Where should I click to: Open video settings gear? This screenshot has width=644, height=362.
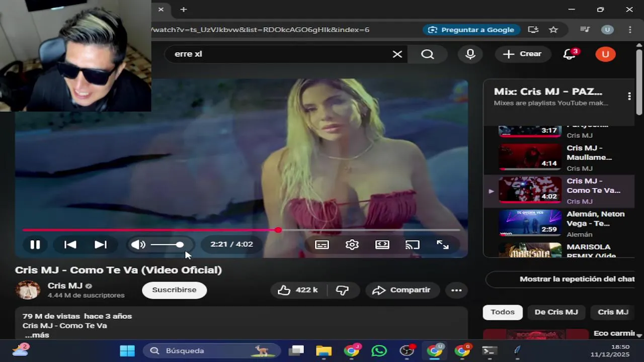click(x=352, y=245)
